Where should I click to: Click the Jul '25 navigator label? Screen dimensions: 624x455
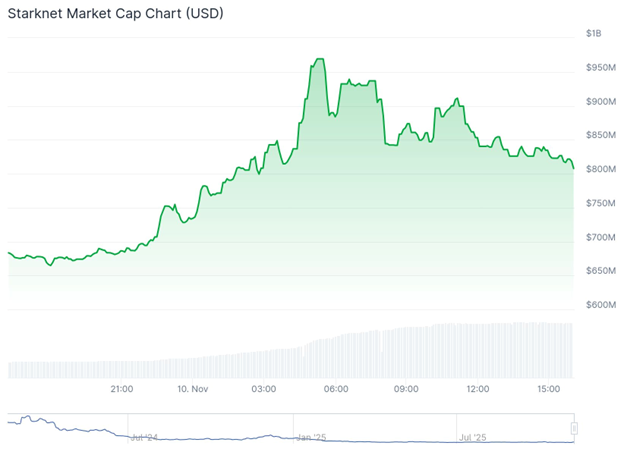click(473, 437)
